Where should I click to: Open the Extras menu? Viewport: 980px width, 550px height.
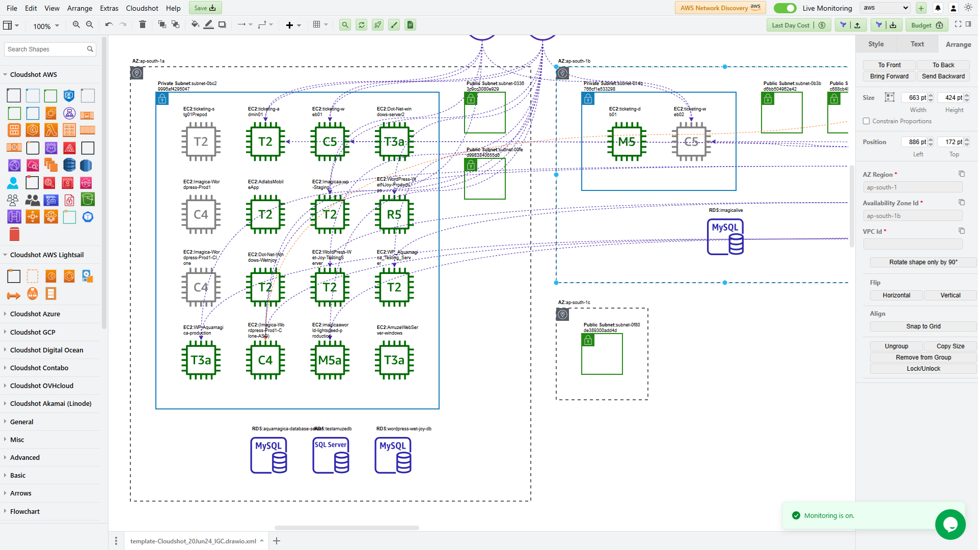pos(109,8)
